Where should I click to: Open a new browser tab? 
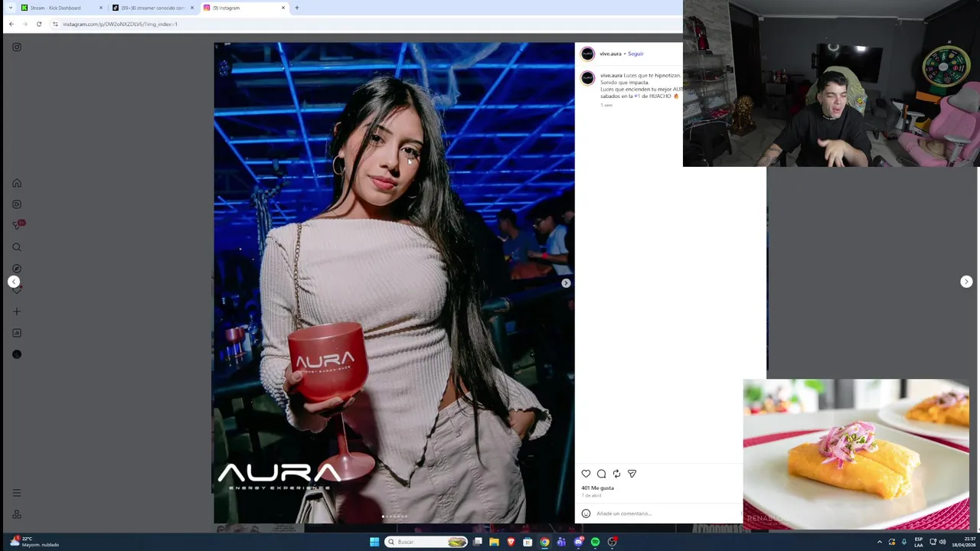(297, 8)
